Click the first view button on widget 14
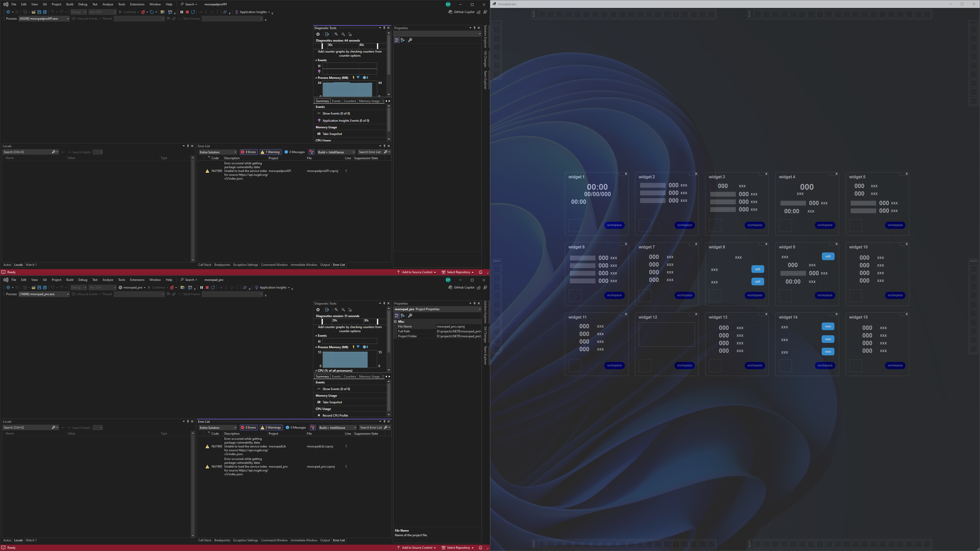This screenshot has height=551, width=980. pyautogui.click(x=828, y=327)
